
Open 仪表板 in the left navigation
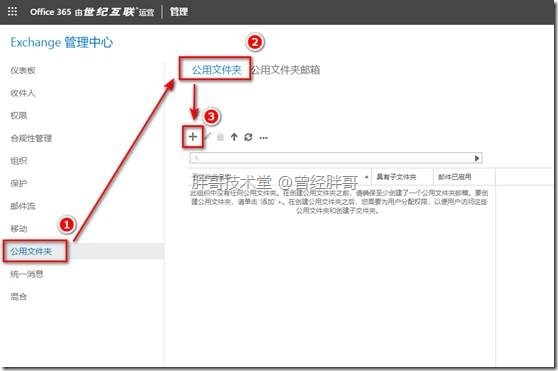(x=23, y=70)
